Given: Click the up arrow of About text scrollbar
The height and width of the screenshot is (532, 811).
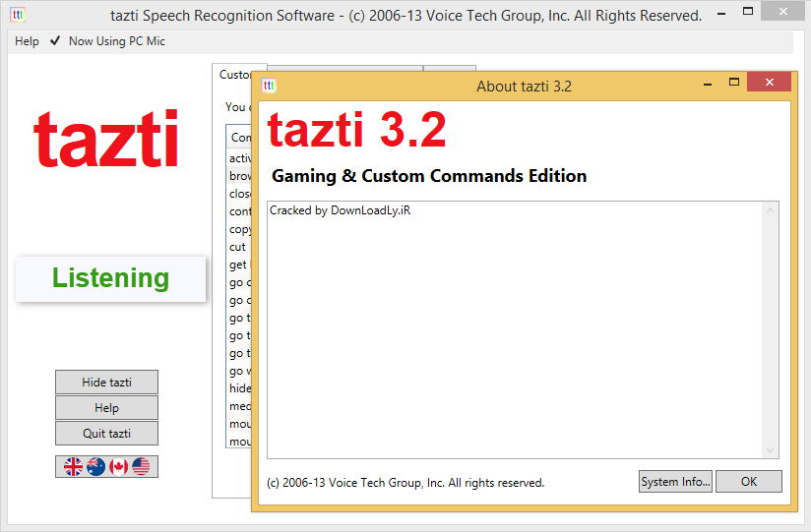Looking at the screenshot, I should click(770, 210).
